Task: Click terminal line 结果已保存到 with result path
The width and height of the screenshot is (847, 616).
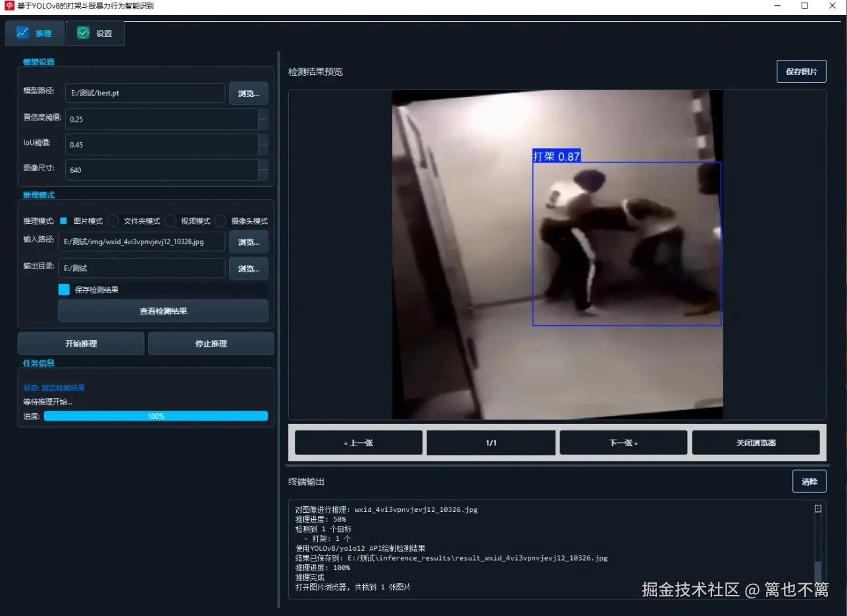Action: pyautogui.click(x=451, y=558)
